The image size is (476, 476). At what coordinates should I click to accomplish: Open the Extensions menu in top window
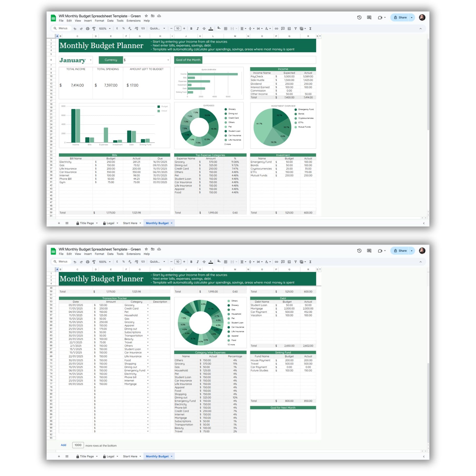pos(134,21)
